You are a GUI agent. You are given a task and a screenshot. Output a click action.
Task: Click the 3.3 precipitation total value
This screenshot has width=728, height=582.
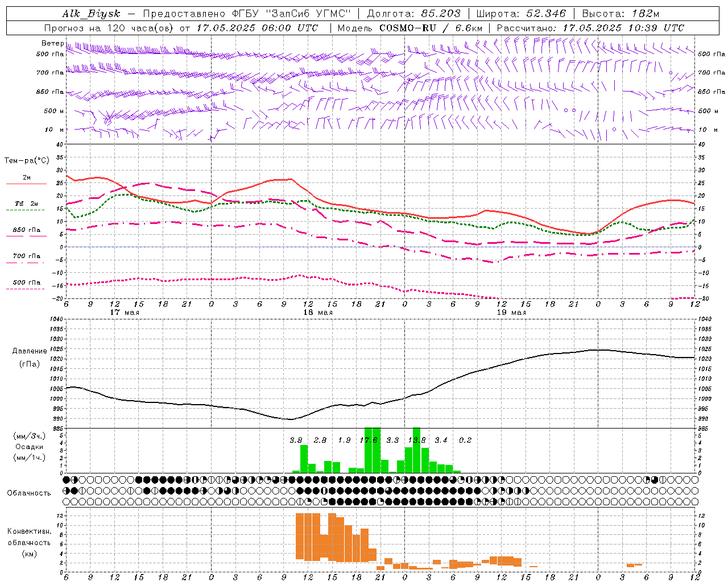(x=392, y=440)
